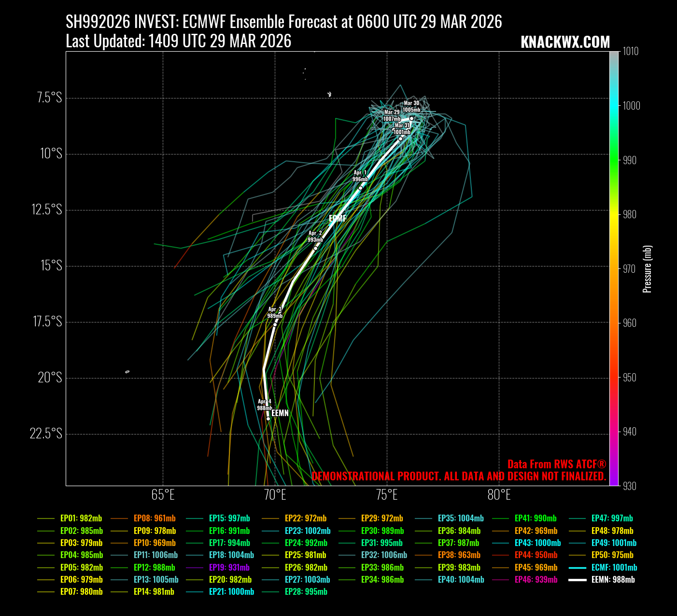Choose the ECMF: 1001mb legend entry
Image resolution: width=677 pixels, height=616 pixels.
click(x=614, y=567)
